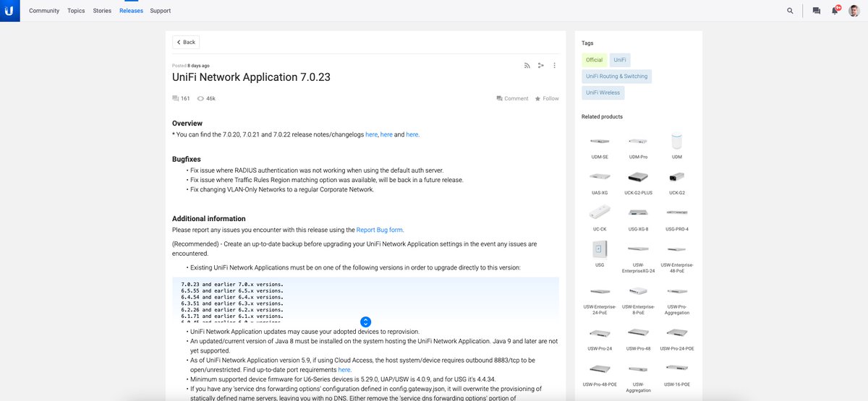Click the 'Related products' label
This screenshot has height=401, width=868.
click(x=602, y=116)
